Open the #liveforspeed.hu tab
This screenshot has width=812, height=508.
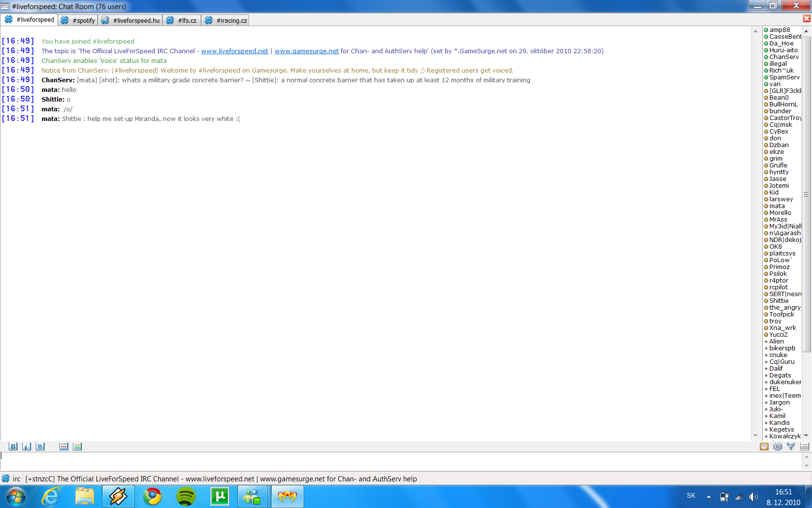click(130, 20)
